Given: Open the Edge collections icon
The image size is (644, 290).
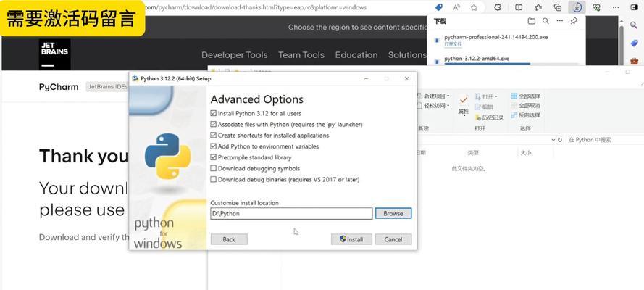Looking at the screenshot, I should [x=558, y=7].
